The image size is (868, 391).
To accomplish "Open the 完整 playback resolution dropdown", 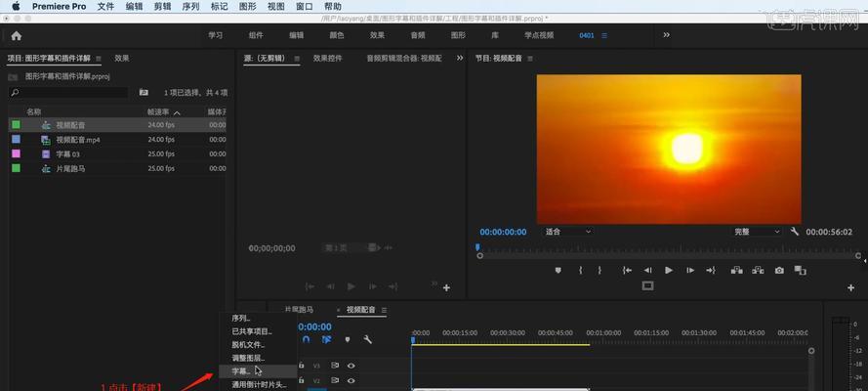I will (756, 232).
